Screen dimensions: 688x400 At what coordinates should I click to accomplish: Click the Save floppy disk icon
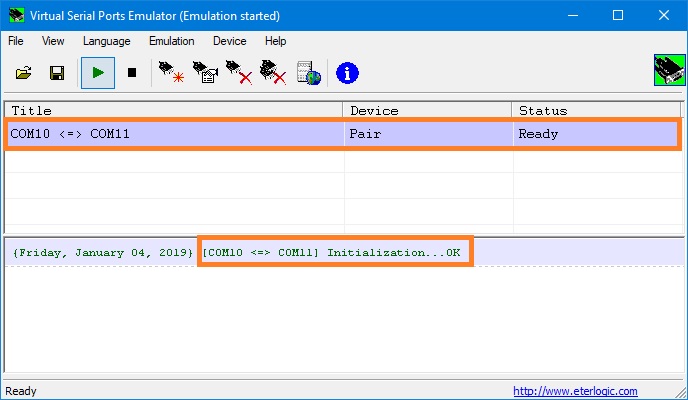pos(57,73)
